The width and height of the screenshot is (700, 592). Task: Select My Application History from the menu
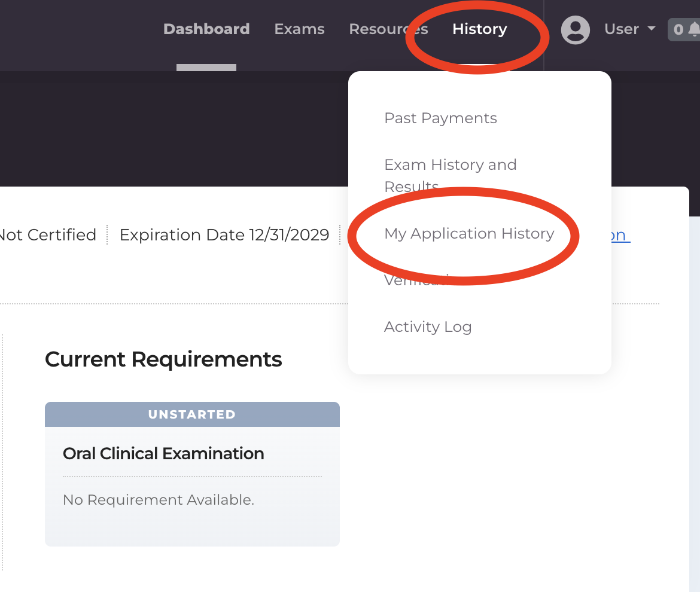tap(469, 234)
